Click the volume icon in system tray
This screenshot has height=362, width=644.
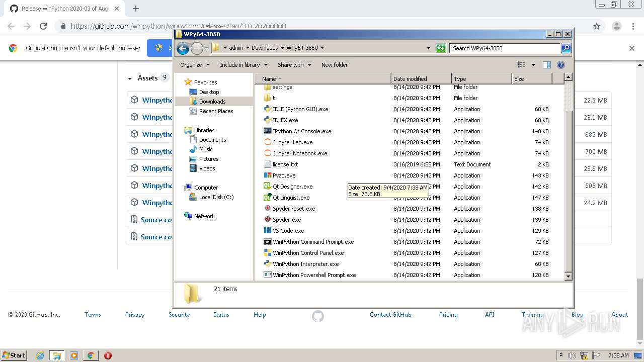click(x=573, y=355)
